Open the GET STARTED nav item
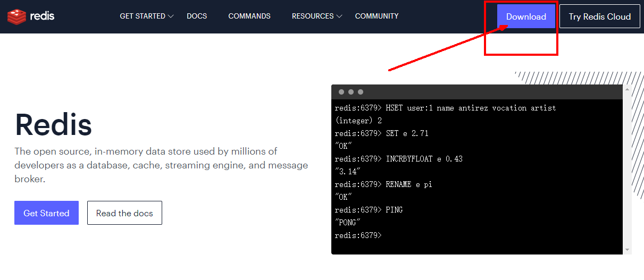Image resolution: width=644 pixels, height=280 pixels. (143, 16)
